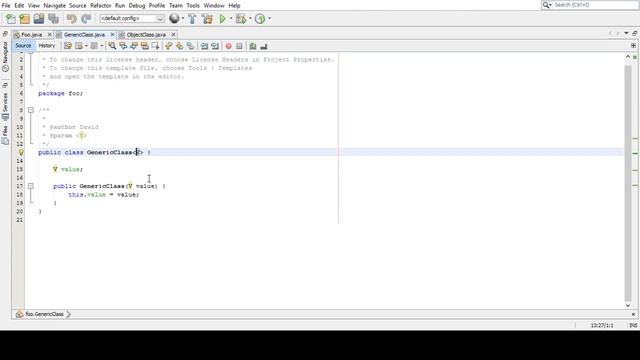Collapse Javadoc comment fold on line 8
640x360 pixels.
(31, 110)
